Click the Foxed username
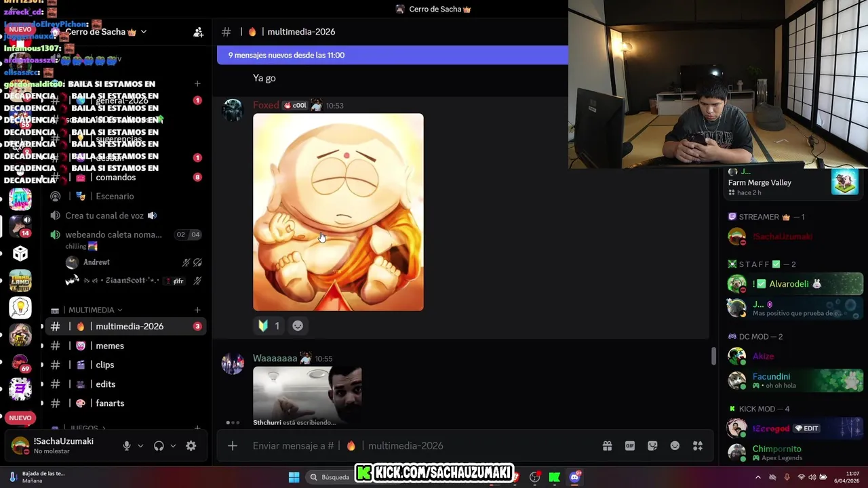This screenshot has width=868, height=488. [266, 105]
